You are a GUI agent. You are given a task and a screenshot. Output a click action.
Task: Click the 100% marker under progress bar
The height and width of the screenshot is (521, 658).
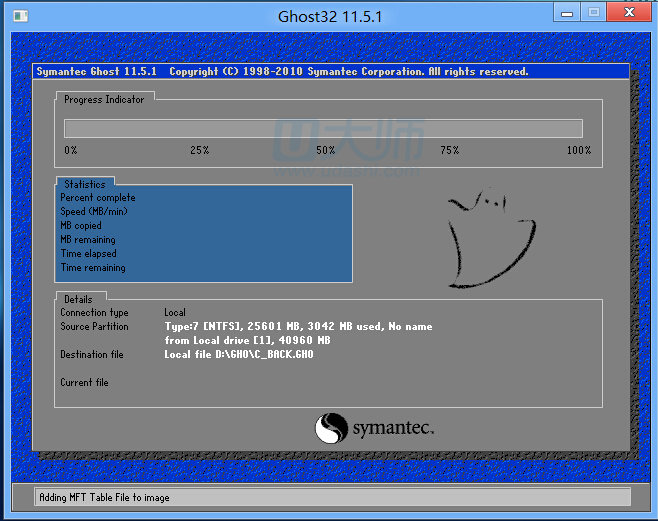click(579, 150)
